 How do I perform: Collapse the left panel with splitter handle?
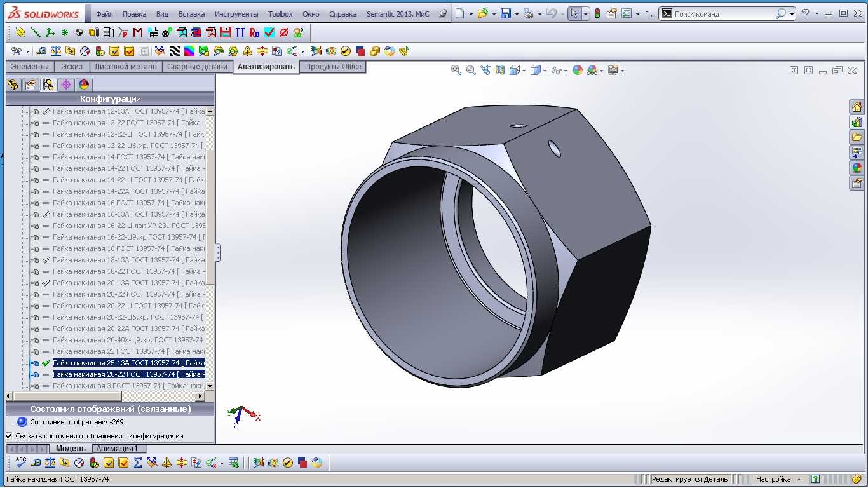click(x=218, y=252)
